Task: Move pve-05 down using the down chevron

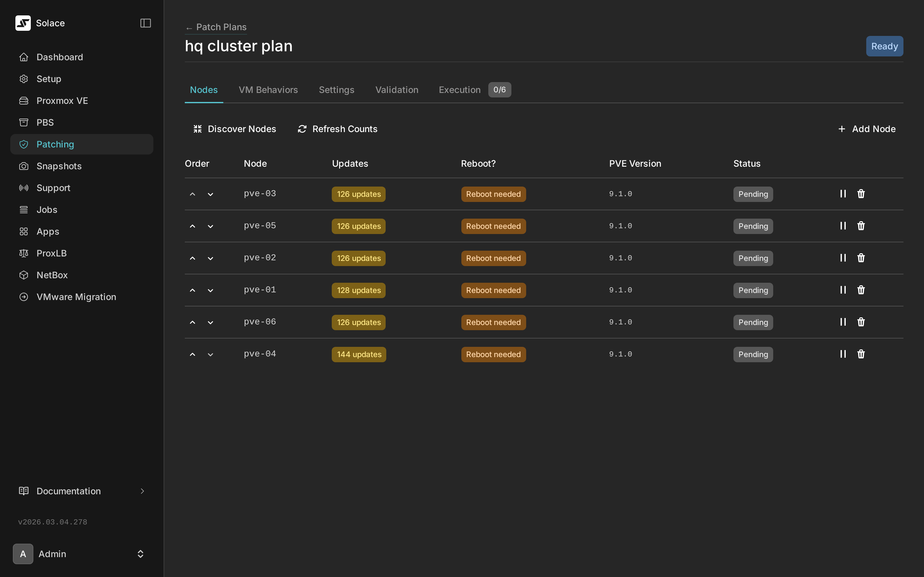Action: point(210,226)
